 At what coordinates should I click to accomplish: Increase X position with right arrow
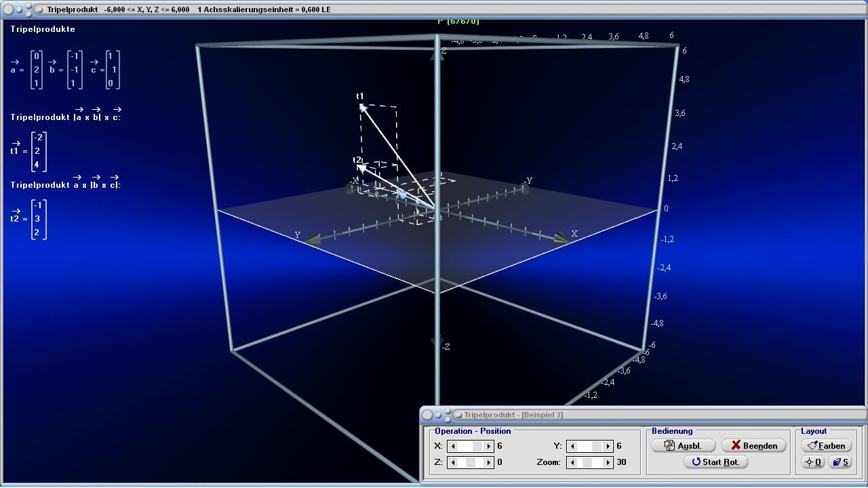[488, 446]
